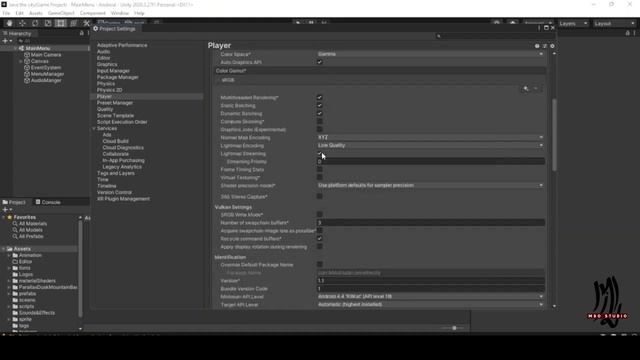Viewport: 640px width, 360px height.
Task: Toggle Recycle command buffers checkbox
Action: pos(320,238)
